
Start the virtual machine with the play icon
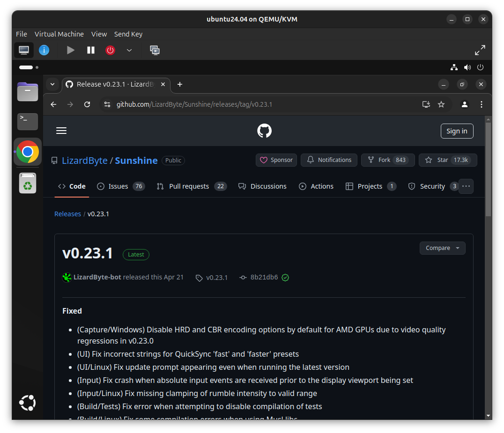70,50
